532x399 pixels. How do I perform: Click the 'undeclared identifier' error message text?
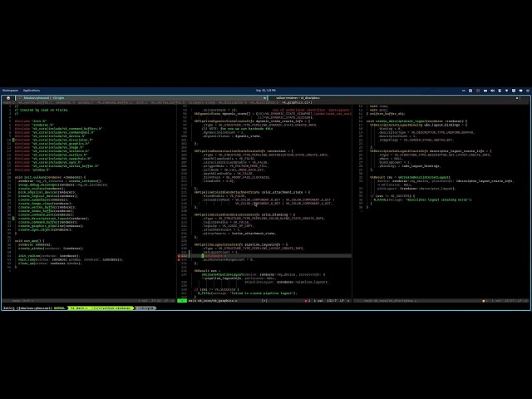312,110
